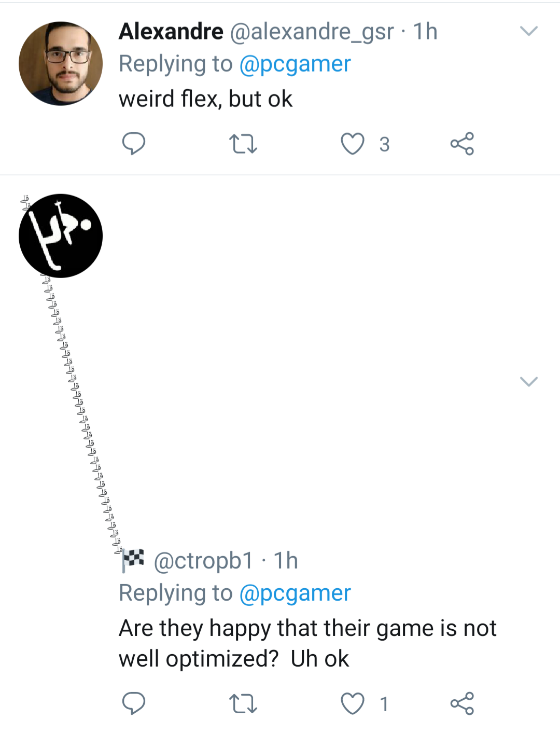The width and height of the screenshot is (560, 734).
Task: Open @pcgamer link in Alexandre's reply
Action: coord(295,64)
